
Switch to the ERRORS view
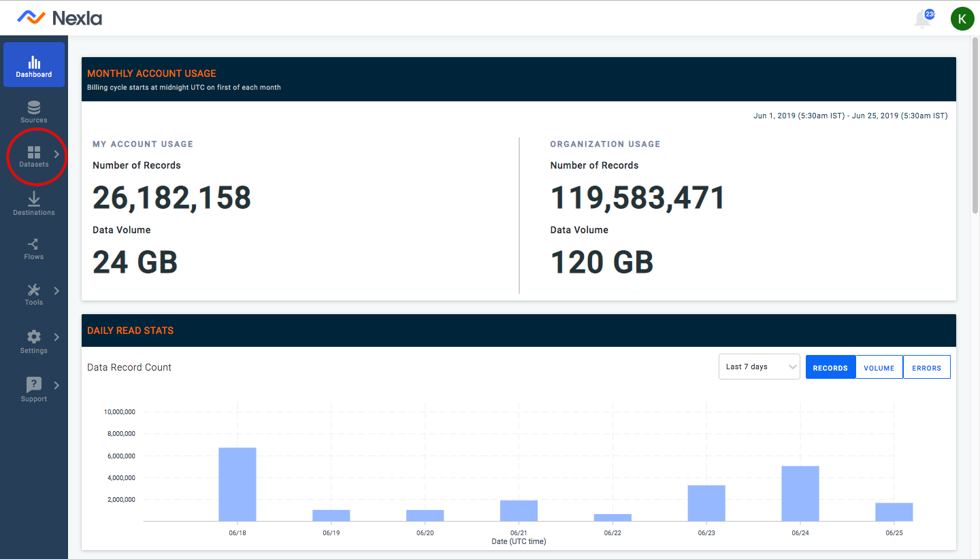click(x=927, y=367)
